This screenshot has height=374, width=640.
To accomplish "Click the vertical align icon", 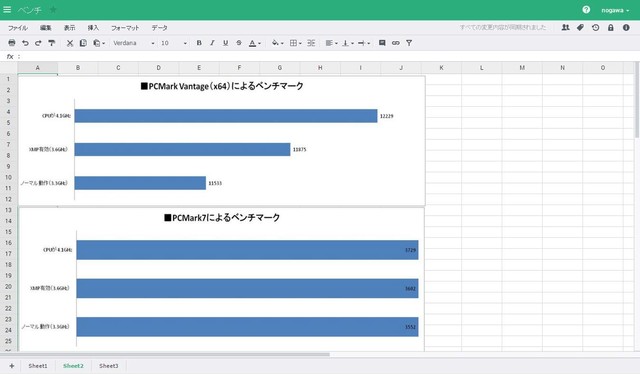I will 346,43.
